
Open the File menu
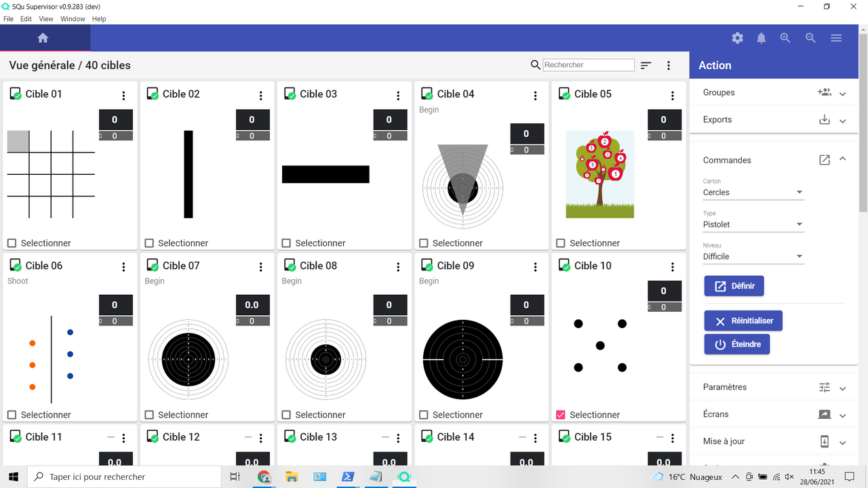(8, 18)
